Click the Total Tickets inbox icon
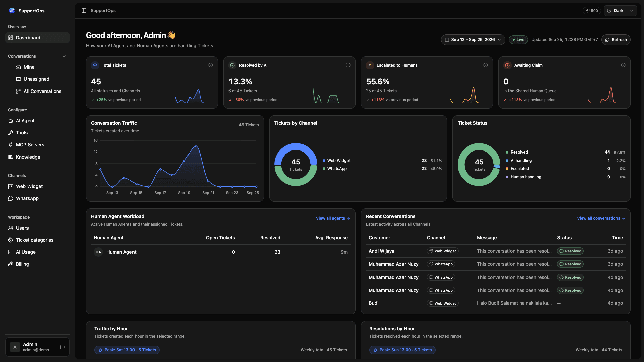644x362 pixels. (95, 65)
